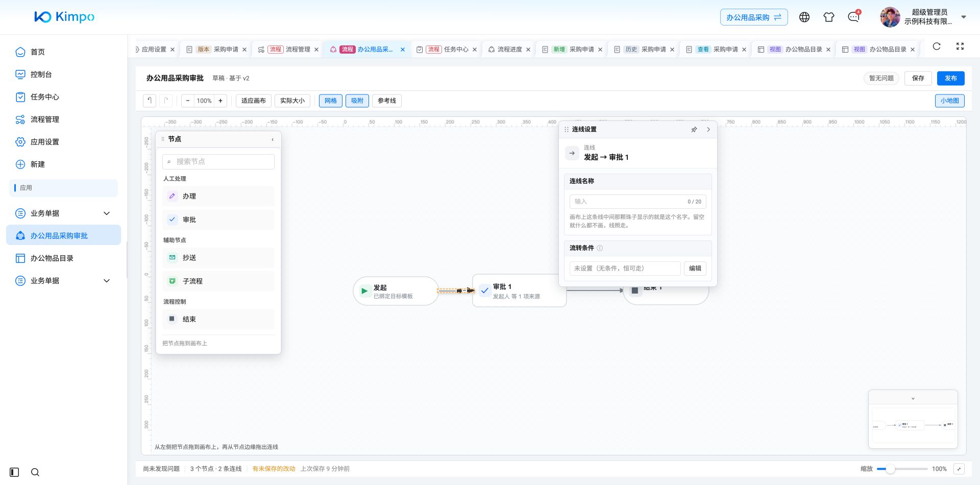Image resolution: width=980 pixels, height=485 pixels.
Task: Open the user account dropdown arrow
Action: coord(964,17)
